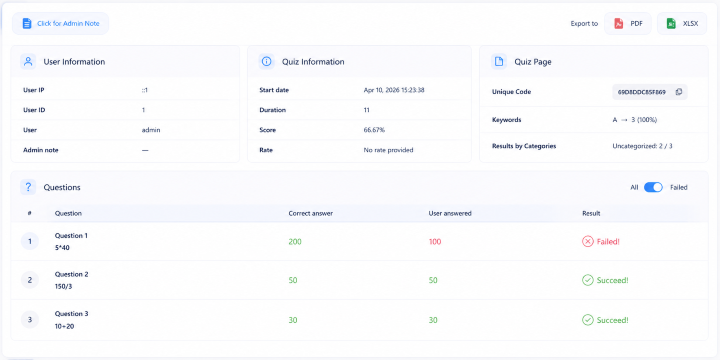Click the user answer 100 in red
The width and height of the screenshot is (720, 360).
[435, 242]
